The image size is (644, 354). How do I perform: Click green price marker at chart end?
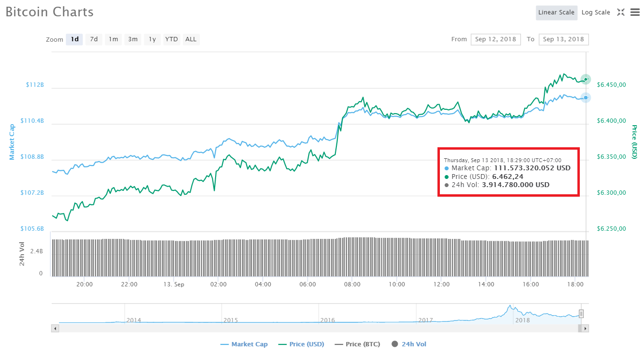tap(586, 79)
